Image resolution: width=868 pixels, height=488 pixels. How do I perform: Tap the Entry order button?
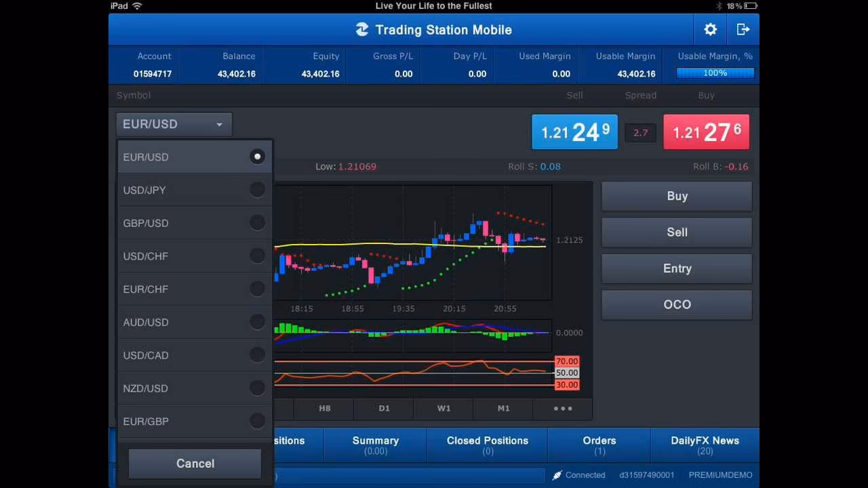[677, 268]
